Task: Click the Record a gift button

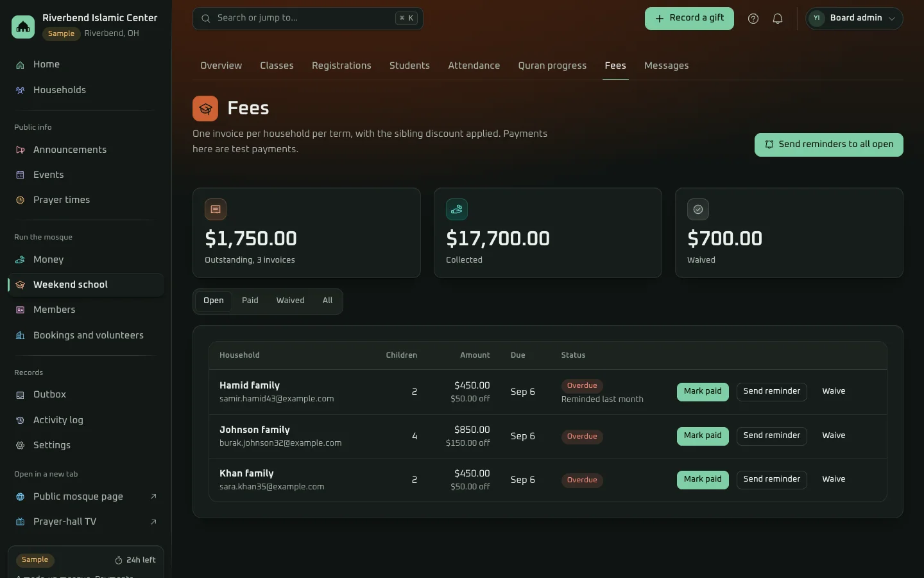Action: 689,19
